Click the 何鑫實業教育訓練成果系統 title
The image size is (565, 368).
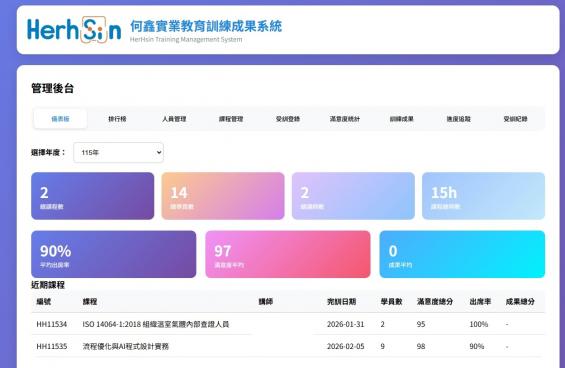click(206, 26)
